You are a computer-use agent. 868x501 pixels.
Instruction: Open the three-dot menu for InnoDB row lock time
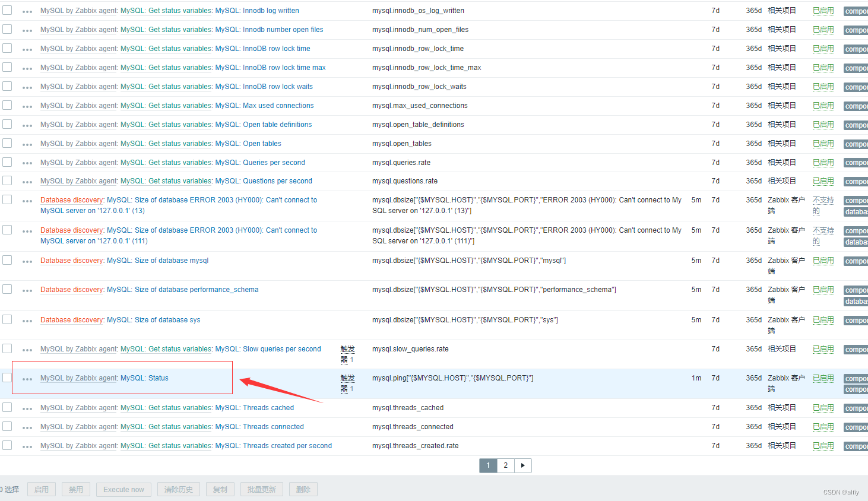(27, 50)
